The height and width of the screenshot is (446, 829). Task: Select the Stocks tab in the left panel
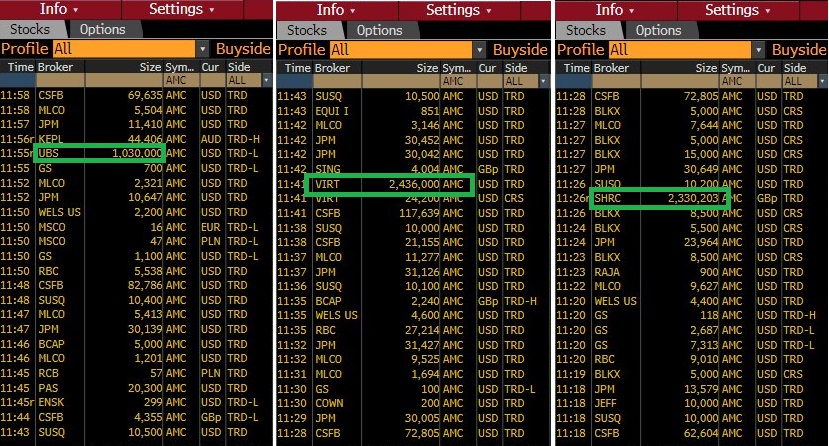[30, 29]
